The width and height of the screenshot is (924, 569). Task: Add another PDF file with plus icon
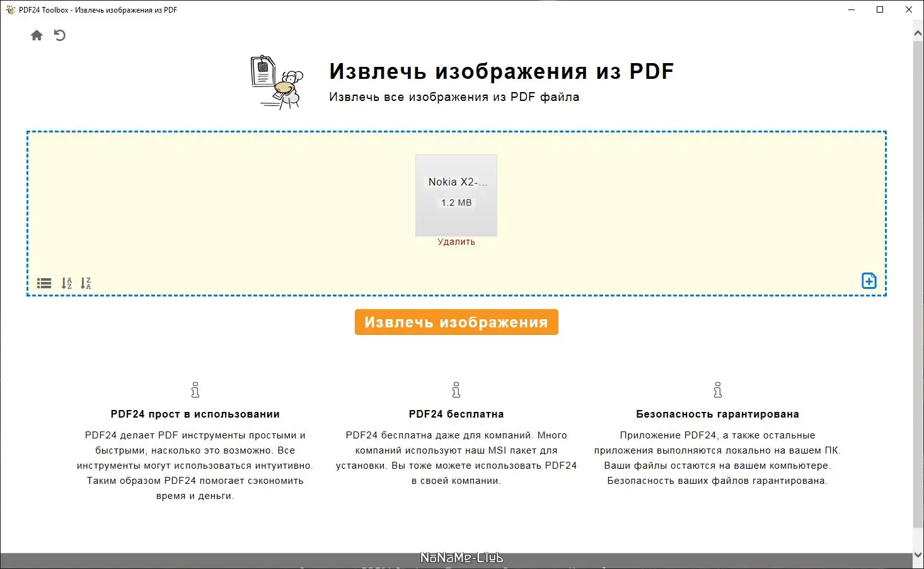tap(869, 281)
